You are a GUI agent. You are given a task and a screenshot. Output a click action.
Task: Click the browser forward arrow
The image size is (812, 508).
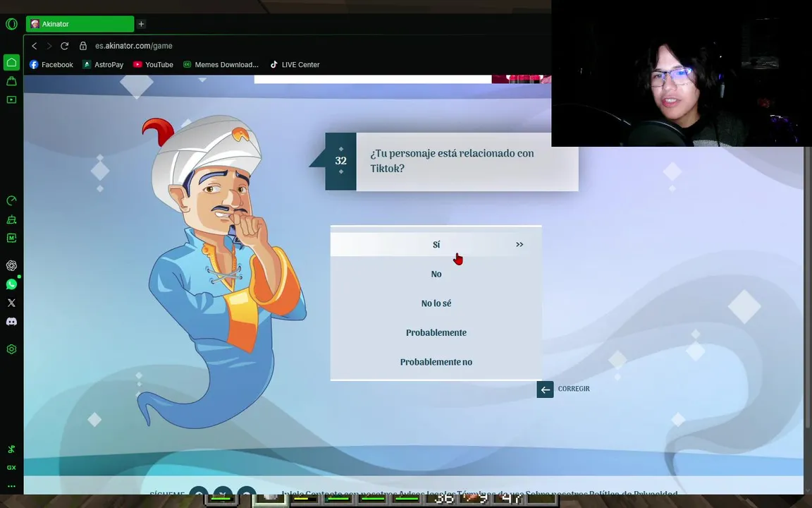click(x=49, y=46)
